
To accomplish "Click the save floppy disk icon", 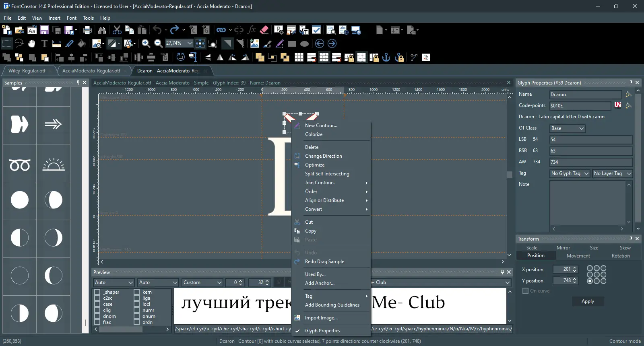I will [44, 30].
